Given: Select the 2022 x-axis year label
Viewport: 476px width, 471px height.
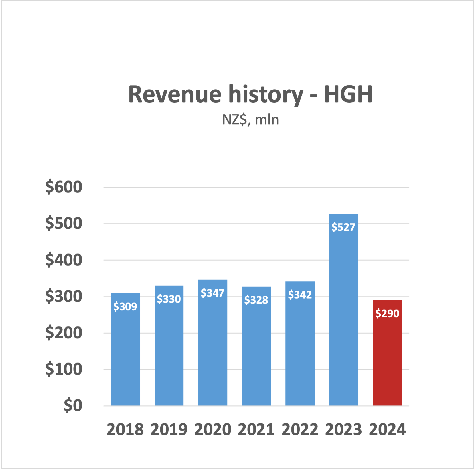Looking at the screenshot, I should coord(300,430).
